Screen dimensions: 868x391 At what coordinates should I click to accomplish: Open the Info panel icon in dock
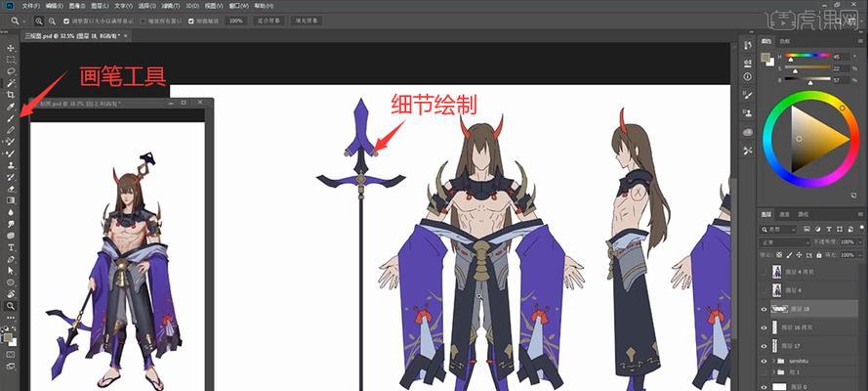(x=748, y=76)
